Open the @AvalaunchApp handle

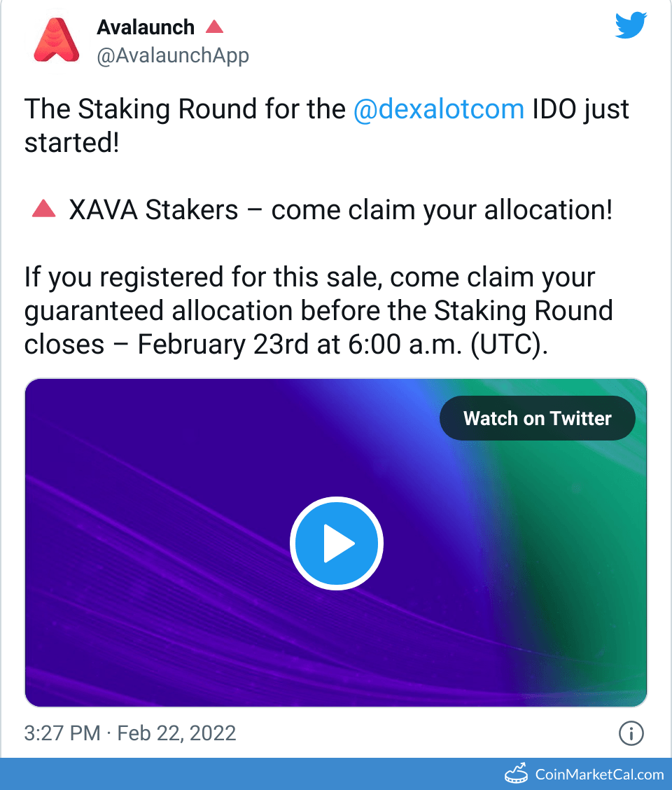pyautogui.click(x=173, y=55)
